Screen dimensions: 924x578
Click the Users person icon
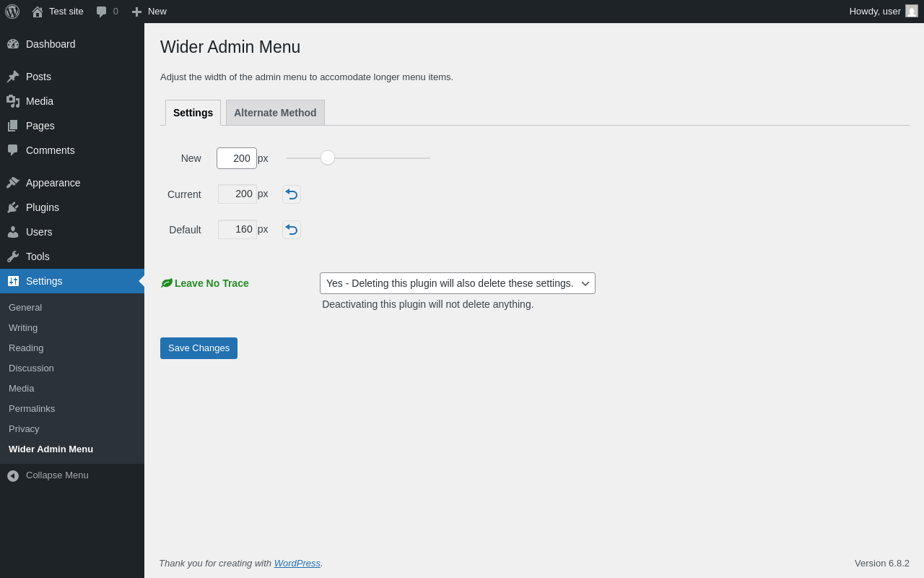point(13,232)
